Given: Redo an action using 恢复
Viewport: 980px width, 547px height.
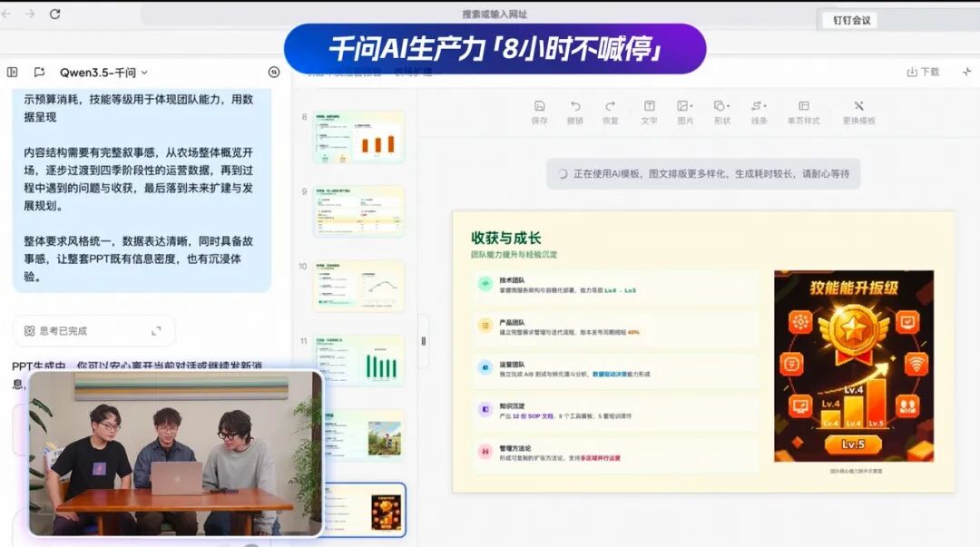Looking at the screenshot, I should (612, 110).
